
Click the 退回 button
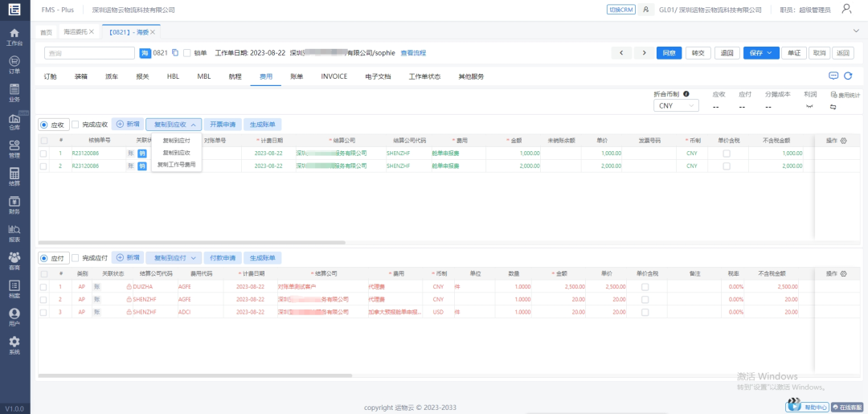727,52
